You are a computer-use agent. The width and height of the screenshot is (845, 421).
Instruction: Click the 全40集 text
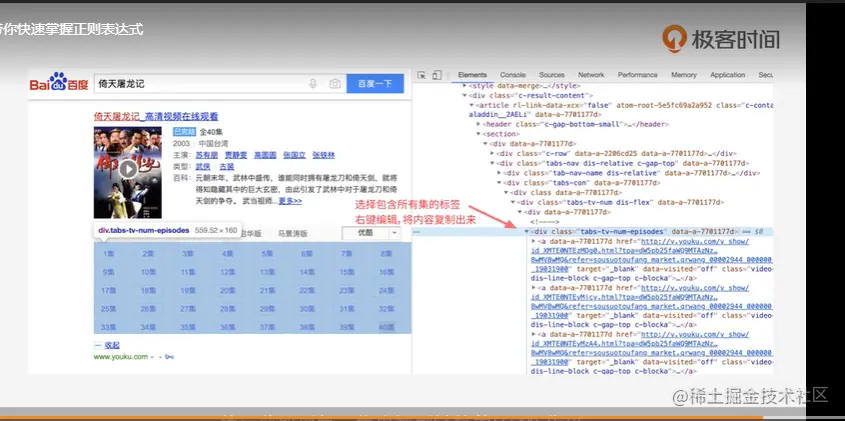pos(211,132)
